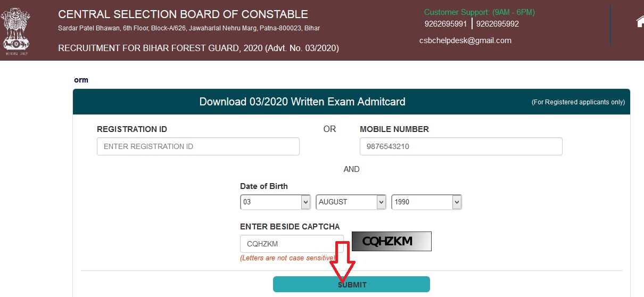Click the Mobile Number field with 9876543210

tap(461, 146)
